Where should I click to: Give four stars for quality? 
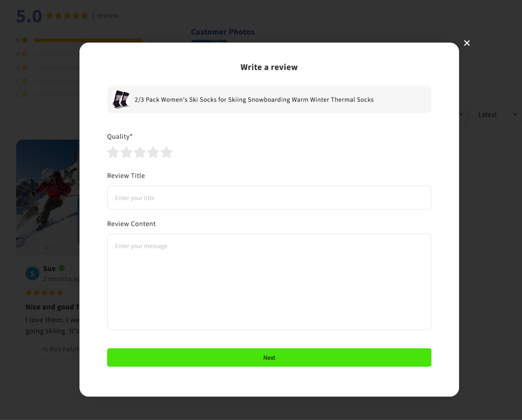pos(153,152)
